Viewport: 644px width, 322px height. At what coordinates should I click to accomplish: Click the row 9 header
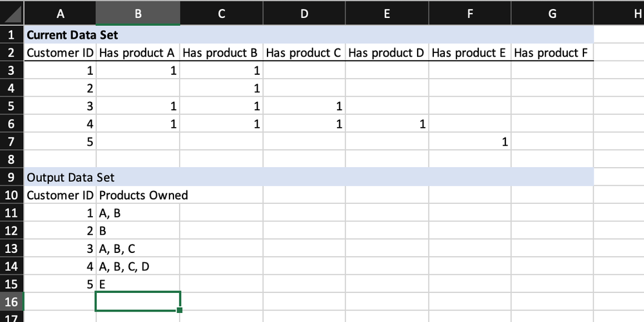[x=11, y=176]
